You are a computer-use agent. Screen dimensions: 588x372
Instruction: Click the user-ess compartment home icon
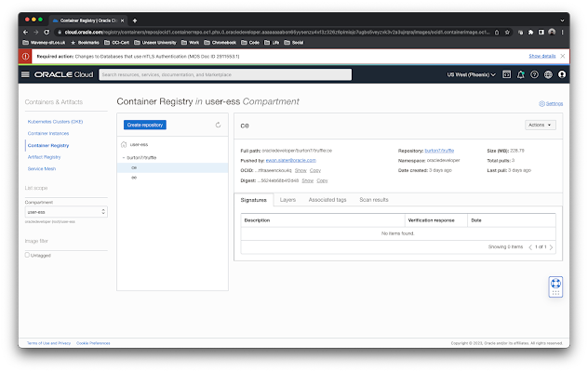tap(124, 144)
